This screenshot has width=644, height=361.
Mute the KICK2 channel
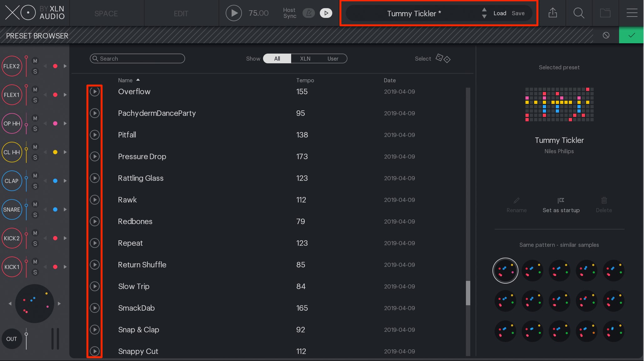click(x=35, y=233)
